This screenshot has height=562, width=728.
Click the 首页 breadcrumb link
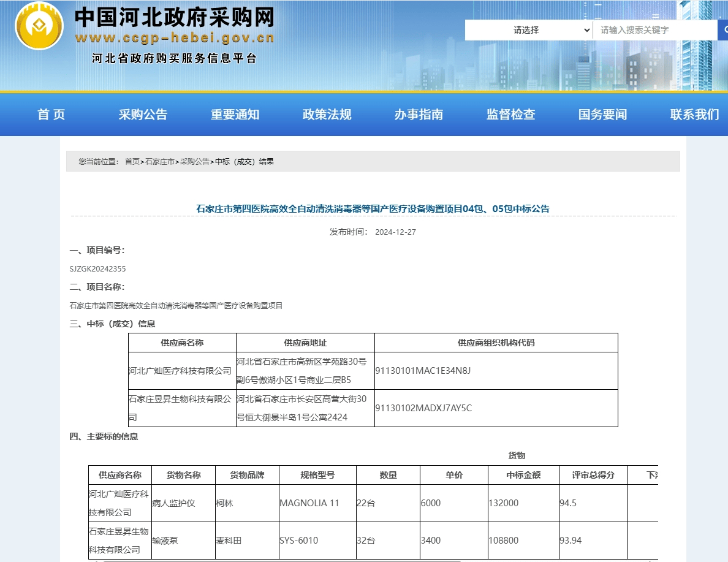tap(132, 161)
